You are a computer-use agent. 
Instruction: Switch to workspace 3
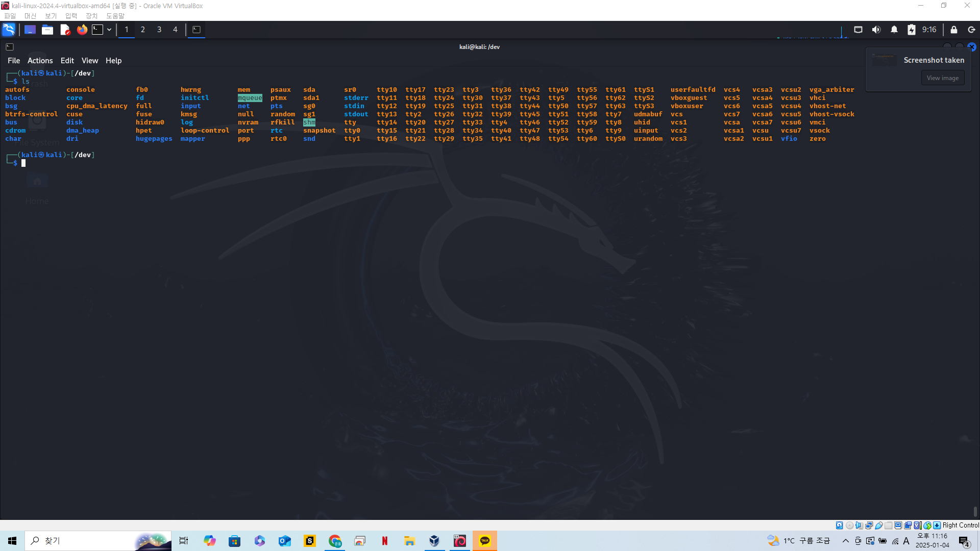159,30
